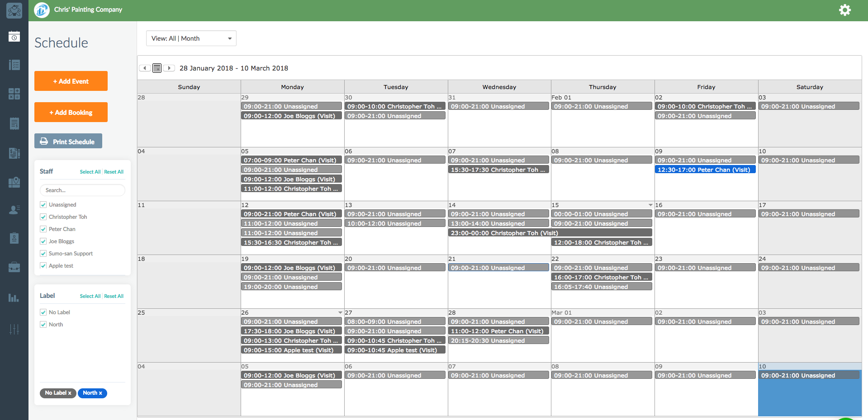Viewport: 868px width, 420px height.
Task: Open the sliders settings sidebar icon
Action: point(14,329)
